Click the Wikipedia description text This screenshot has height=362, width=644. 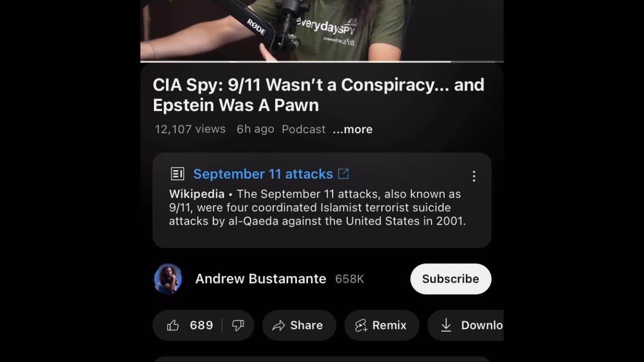point(317,208)
